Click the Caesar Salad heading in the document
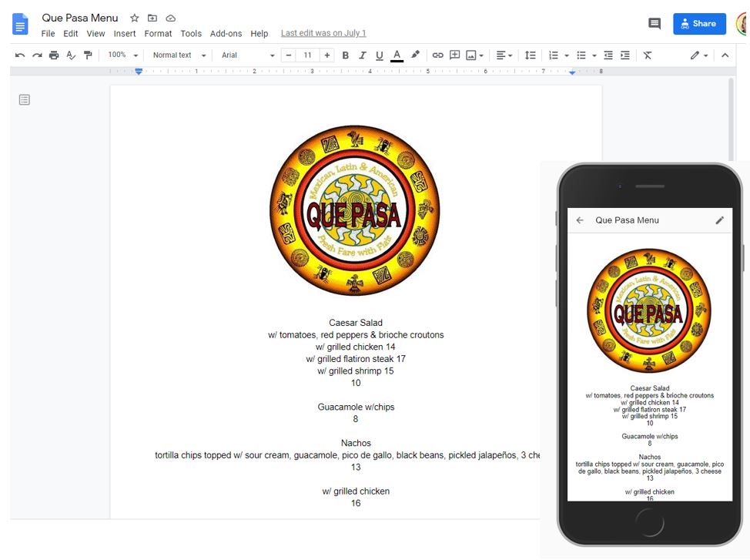Screen dimensions: 750x560 point(356,323)
